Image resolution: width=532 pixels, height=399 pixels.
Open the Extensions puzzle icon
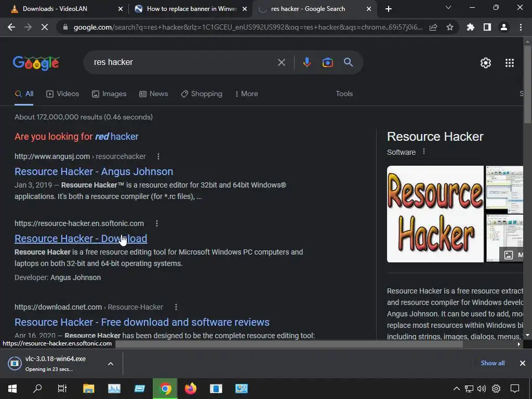[x=471, y=27]
